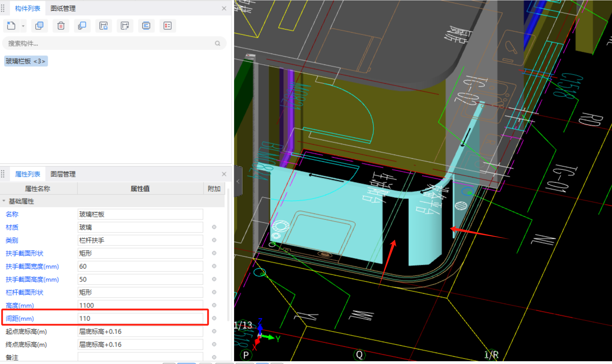Open the 类别 value field 栏杆扶手
Viewport: 612px width, 364px height.
point(140,240)
